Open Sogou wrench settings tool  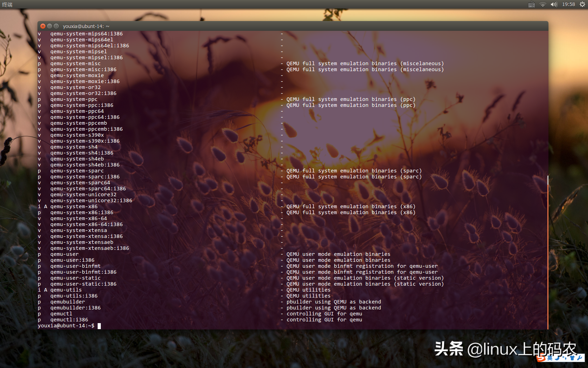[580, 358]
